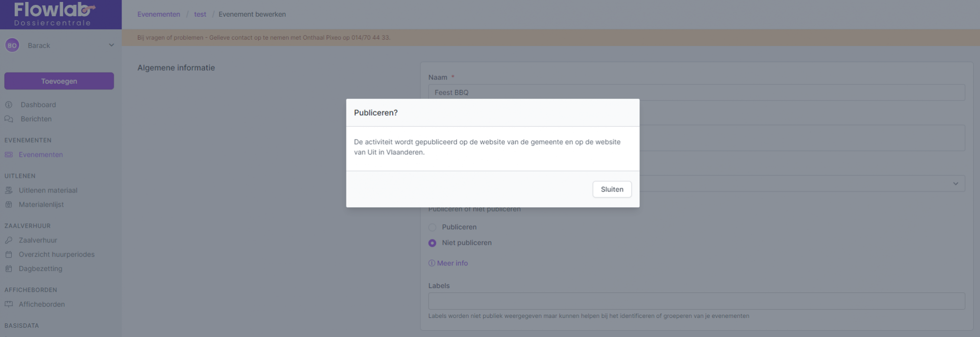Click into the Labels input field
Image resolution: width=980 pixels, height=337 pixels.
pyautogui.click(x=696, y=301)
